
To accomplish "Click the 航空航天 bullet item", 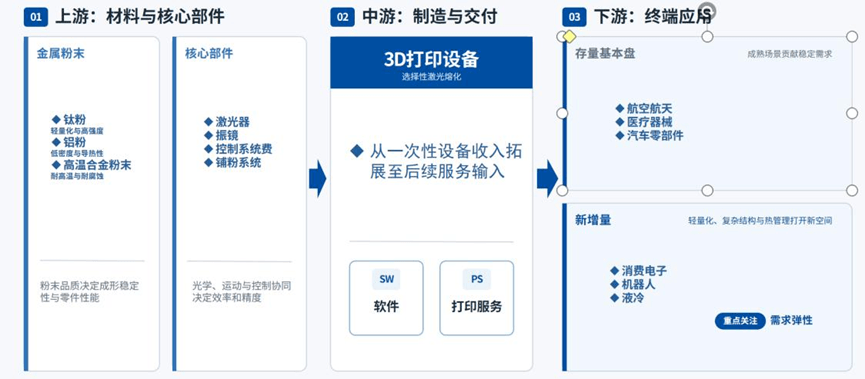I will point(644,109).
